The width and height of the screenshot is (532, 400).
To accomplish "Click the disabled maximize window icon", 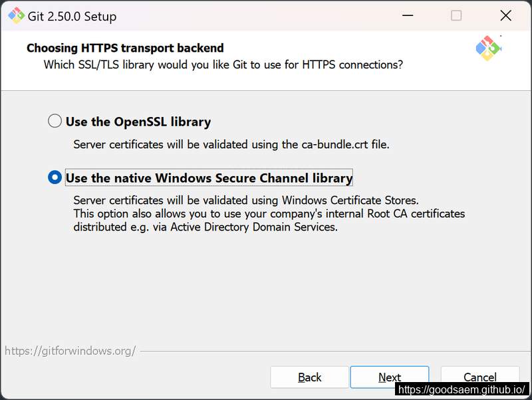I will (x=456, y=15).
